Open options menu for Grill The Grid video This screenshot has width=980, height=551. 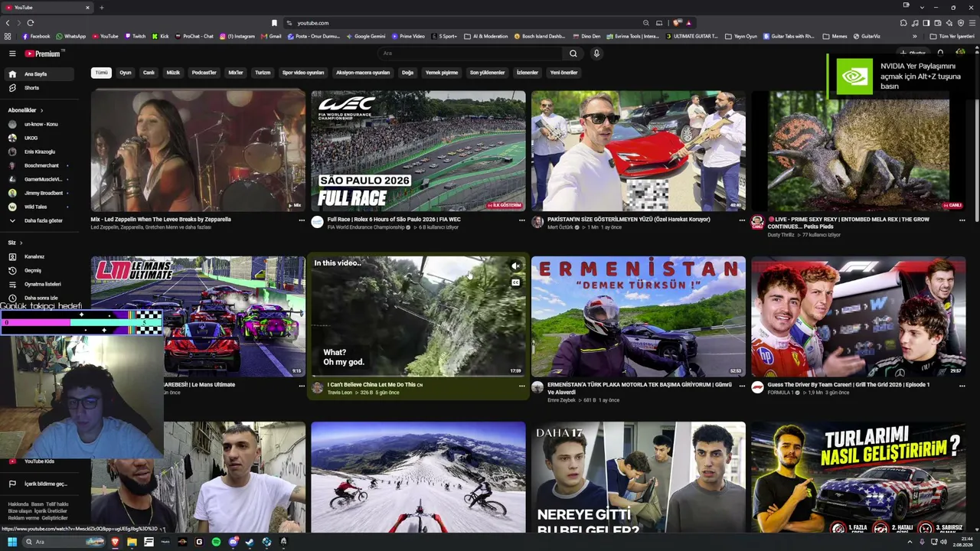tap(962, 386)
